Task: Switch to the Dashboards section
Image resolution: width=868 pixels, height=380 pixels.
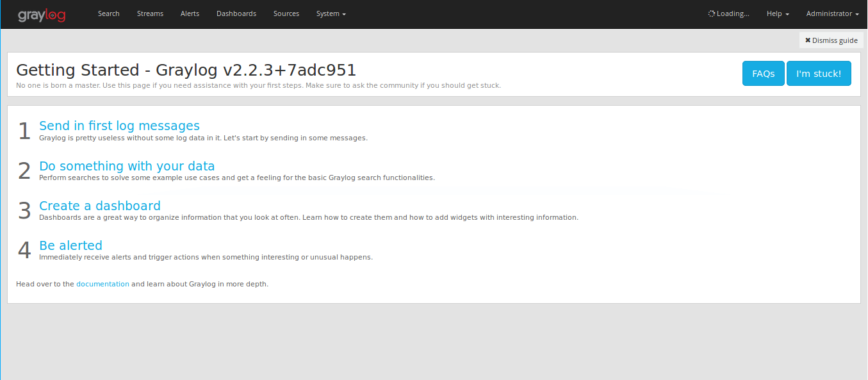Action: pos(236,13)
